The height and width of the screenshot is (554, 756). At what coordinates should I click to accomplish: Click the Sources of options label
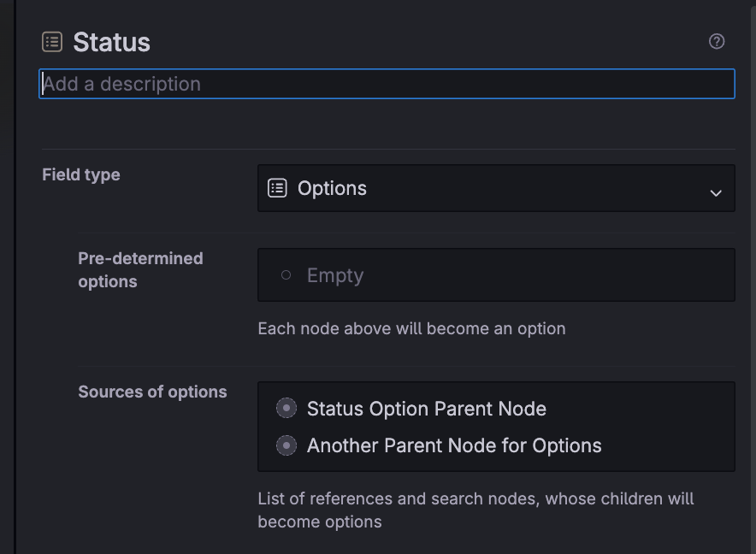[152, 392]
